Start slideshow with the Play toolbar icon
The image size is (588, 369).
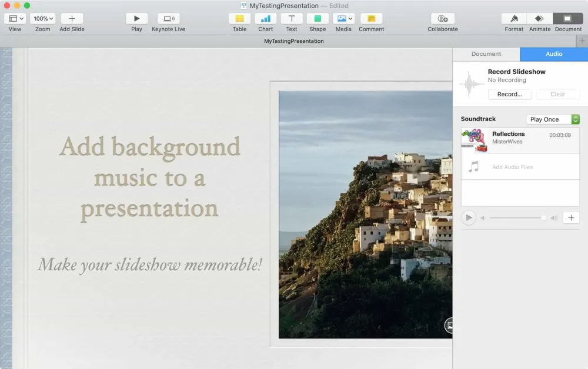(x=136, y=19)
